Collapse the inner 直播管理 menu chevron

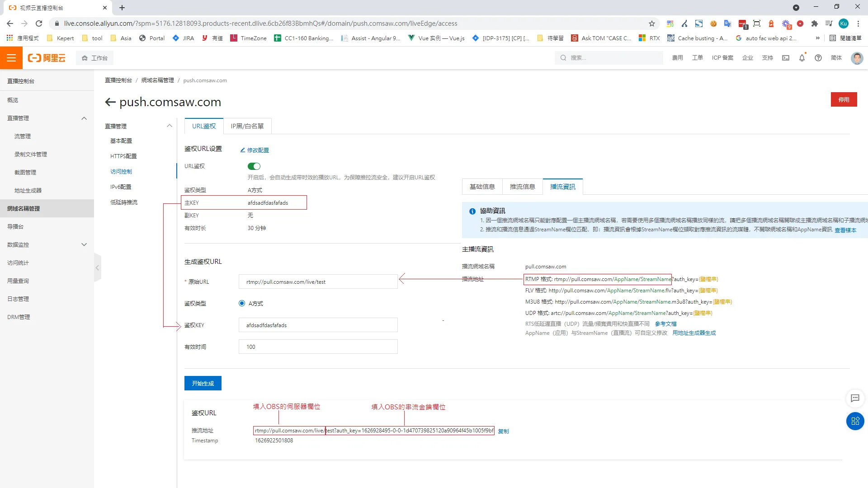[x=170, y=126]
